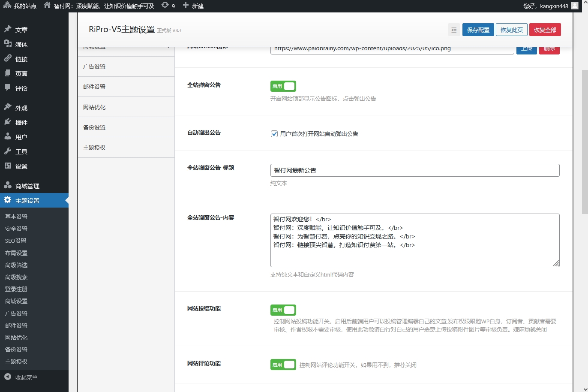Select 登录注册 in the sidebar submenu
The width and height of the screenshot is (588, 392).
point(16,289)
